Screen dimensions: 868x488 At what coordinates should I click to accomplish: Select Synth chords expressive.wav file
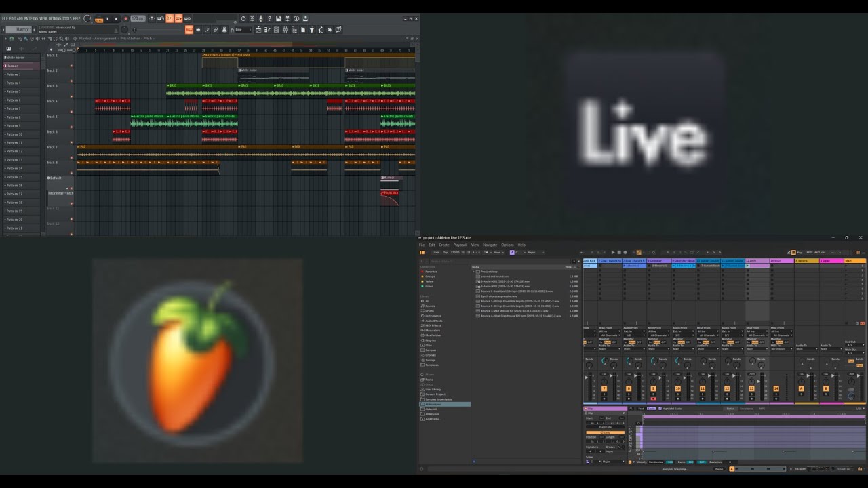499,296
